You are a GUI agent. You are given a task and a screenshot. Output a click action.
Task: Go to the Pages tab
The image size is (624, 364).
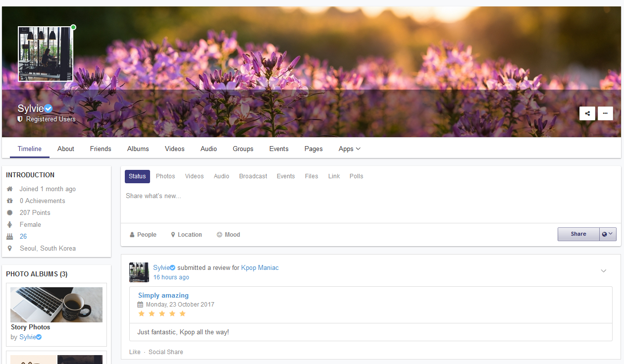coord(313,149)
